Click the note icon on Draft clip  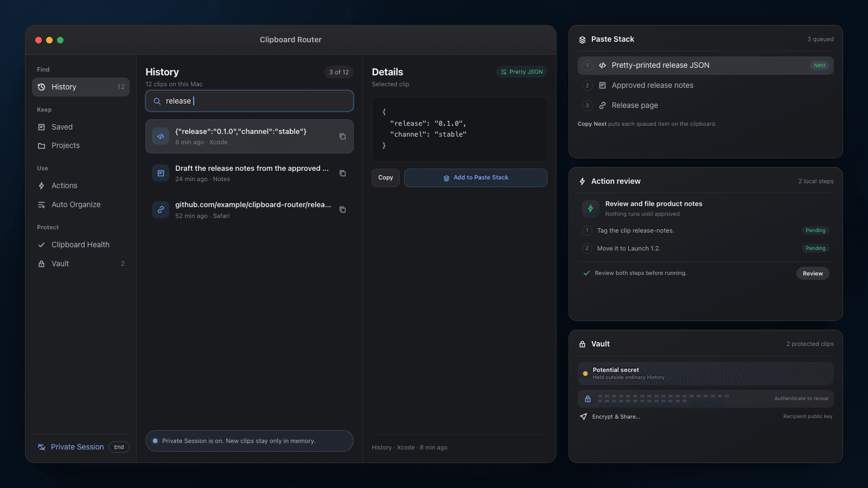(x=161, y=174)
